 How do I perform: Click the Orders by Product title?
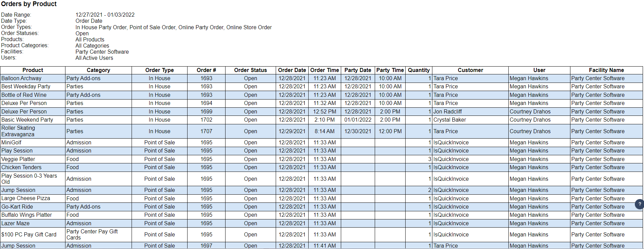click(x=29, y=4)
